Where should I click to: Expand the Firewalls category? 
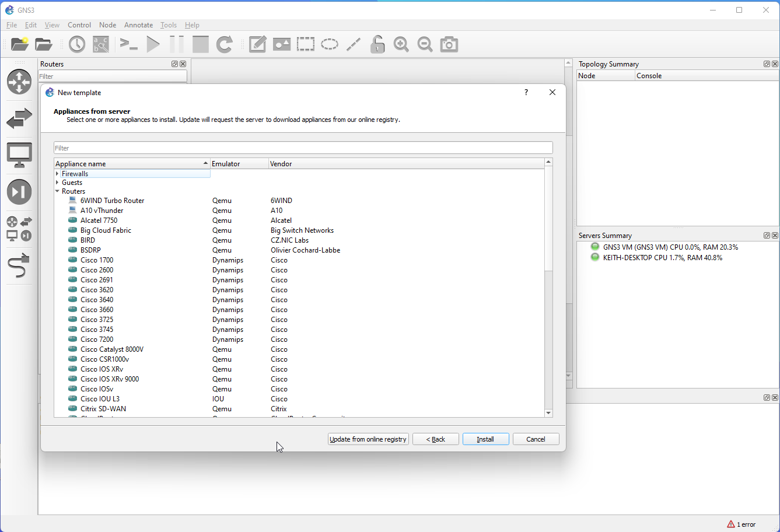pos(57,173)
